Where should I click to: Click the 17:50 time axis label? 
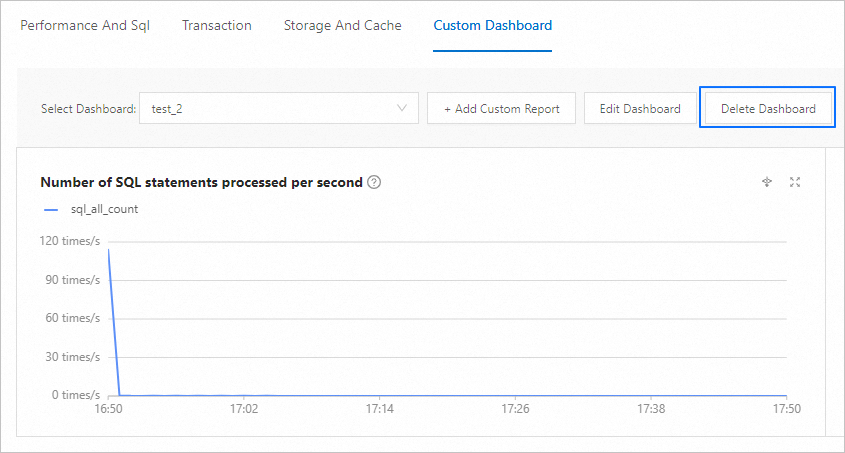point(787,409)
